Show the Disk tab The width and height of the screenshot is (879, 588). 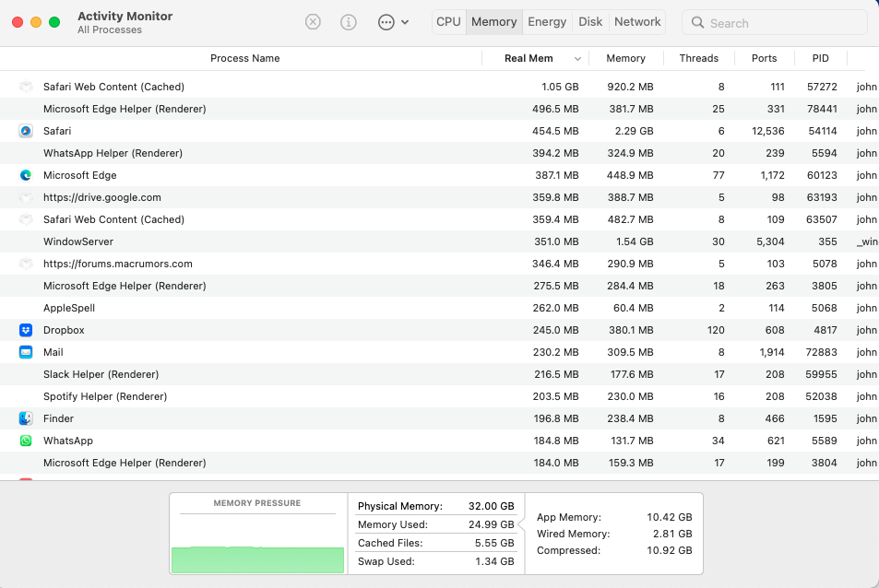tap(590, 22)
